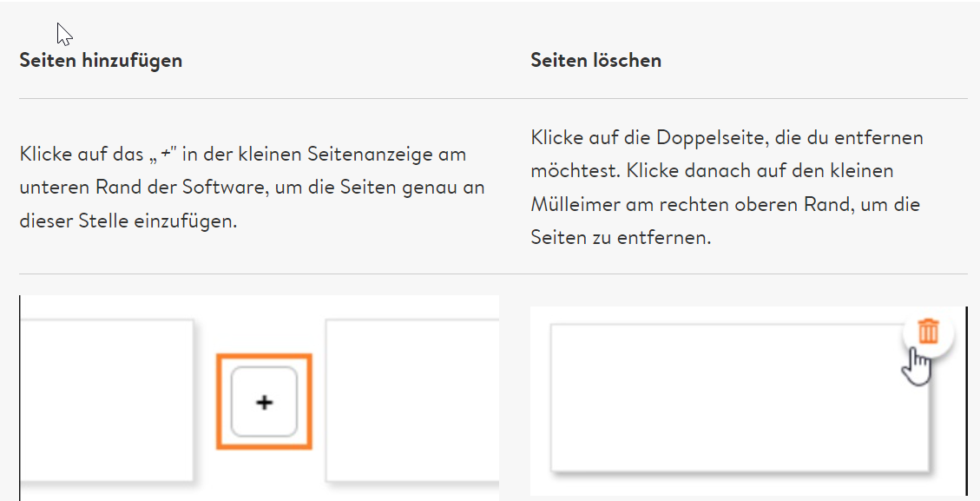This screenshot has width=980, height=501.
Task: Click the plus button between pages
Action: [264, 401]
